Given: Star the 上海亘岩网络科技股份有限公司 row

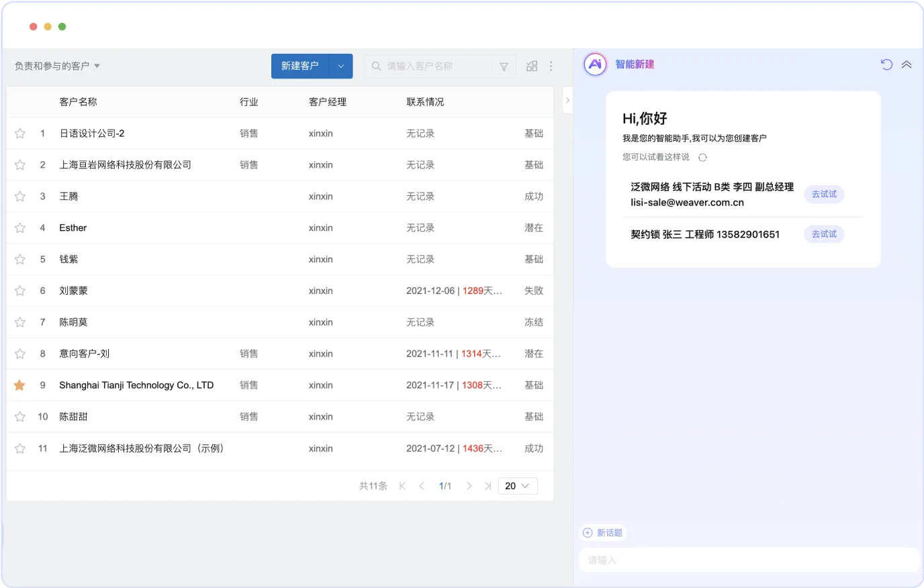Looking at the screenshot, I should (20, 165).
